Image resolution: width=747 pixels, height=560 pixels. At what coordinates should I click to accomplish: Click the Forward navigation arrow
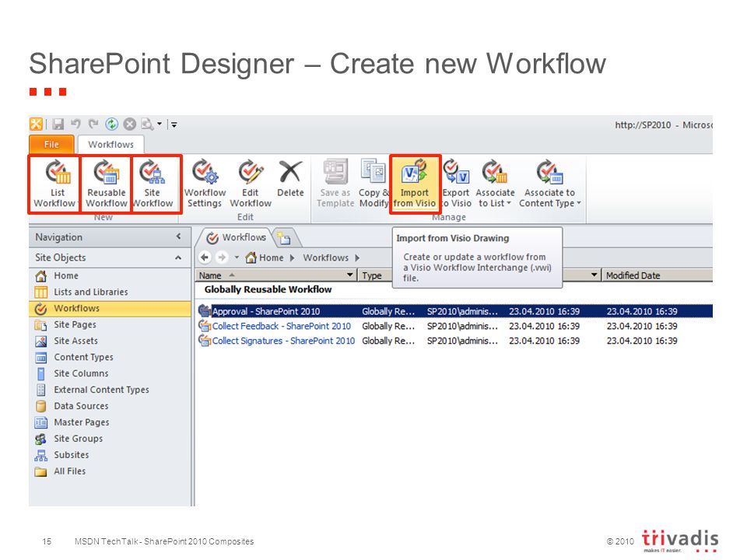pyautogui.click(x=222, y=257)
